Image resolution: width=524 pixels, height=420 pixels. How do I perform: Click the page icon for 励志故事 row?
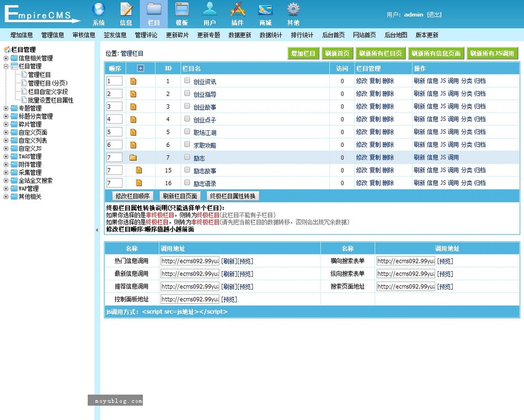point(139,170)
